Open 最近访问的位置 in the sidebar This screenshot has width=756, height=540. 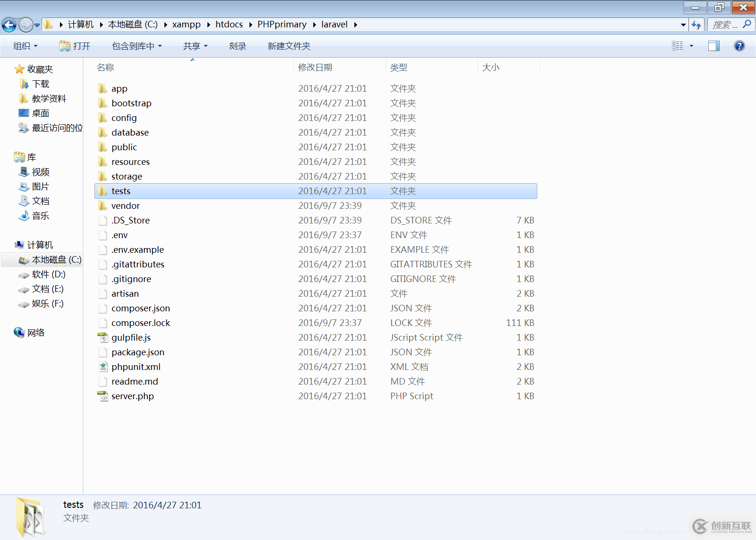(57, 128)
